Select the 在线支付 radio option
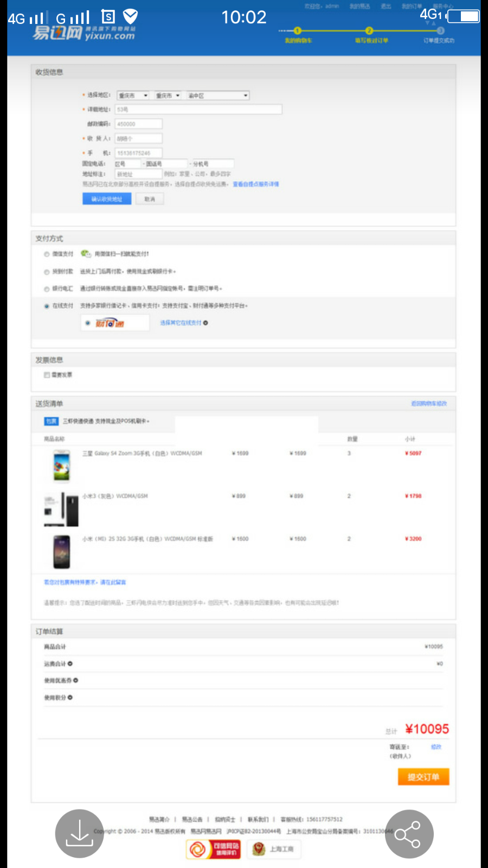The image size is (488, 868). click(x=47, y=306)
